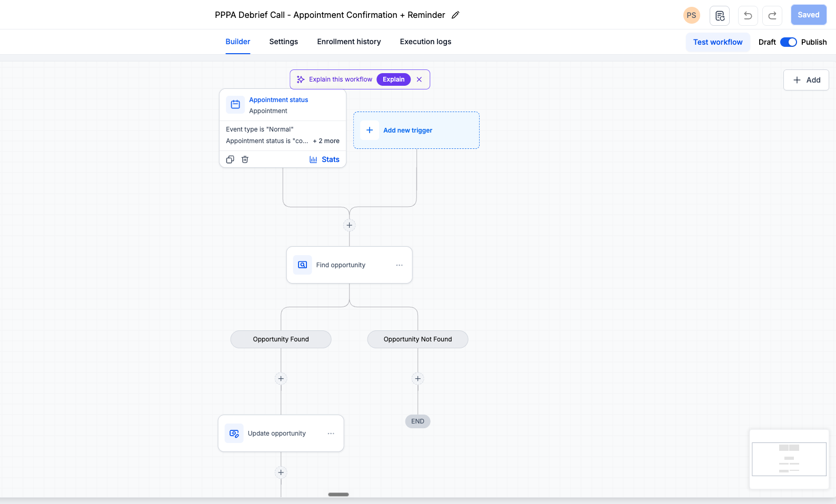
Task: Open the Update opportunity options menu
Action: point(331,434)
